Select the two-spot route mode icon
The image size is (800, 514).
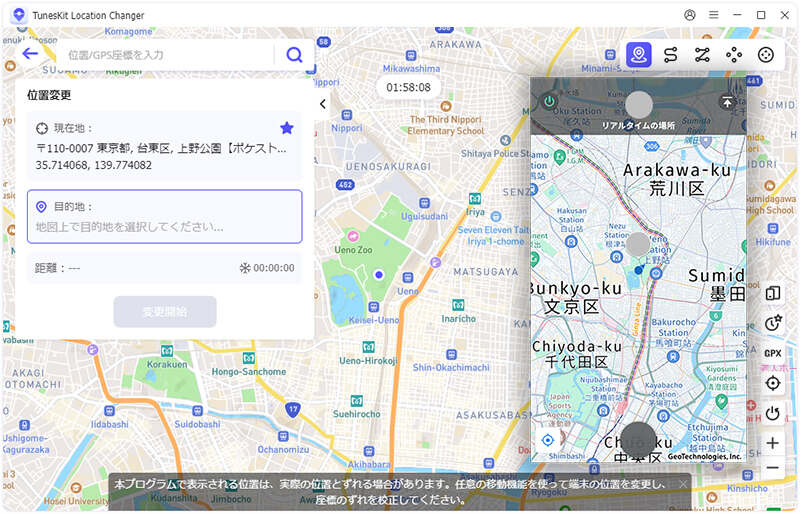pyautogui.click(x=670, y=55)
